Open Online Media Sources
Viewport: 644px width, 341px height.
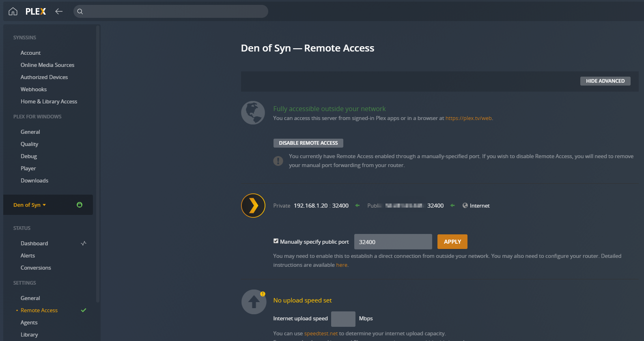[x=47, y=65]
